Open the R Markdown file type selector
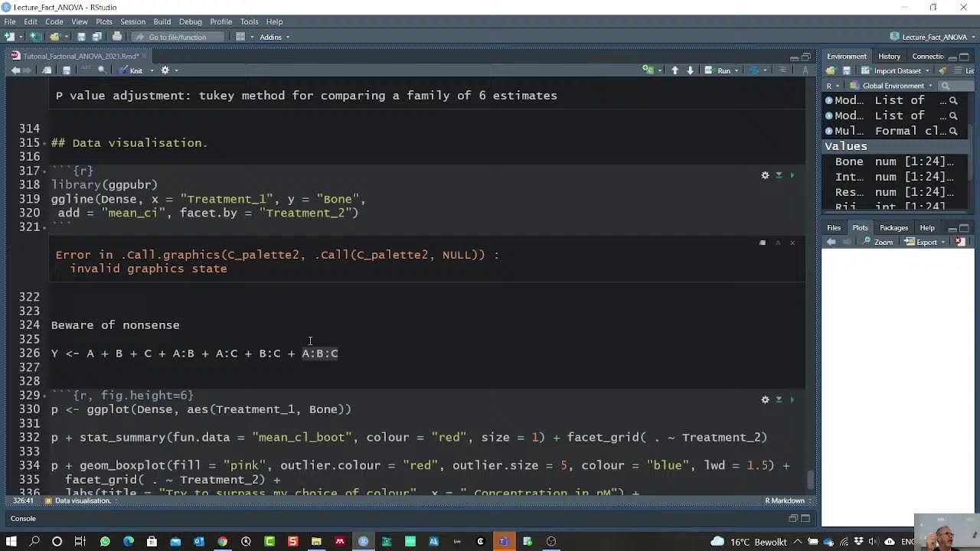This screenshot has height=551, width=980. click(x=787, y=500)
